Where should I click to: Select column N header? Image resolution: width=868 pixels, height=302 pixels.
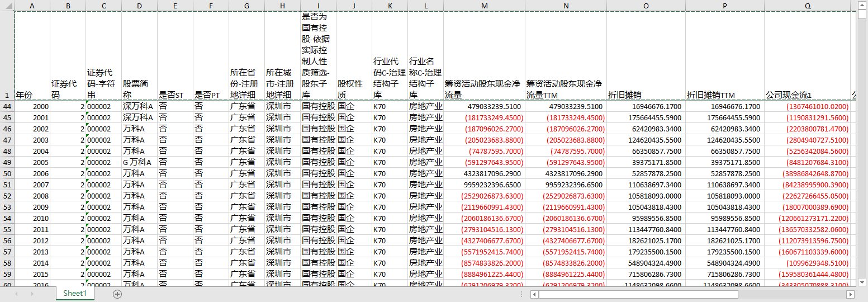[566, 6]
